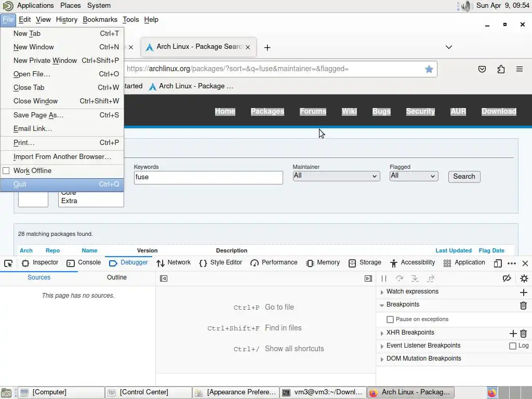This screenshot has width=532, height=399.
Task: Open the Storage panel
Action: click(365, 262)
